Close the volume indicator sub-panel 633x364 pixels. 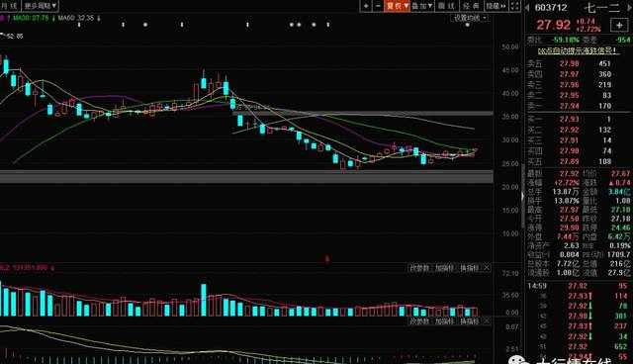[487, 267]
